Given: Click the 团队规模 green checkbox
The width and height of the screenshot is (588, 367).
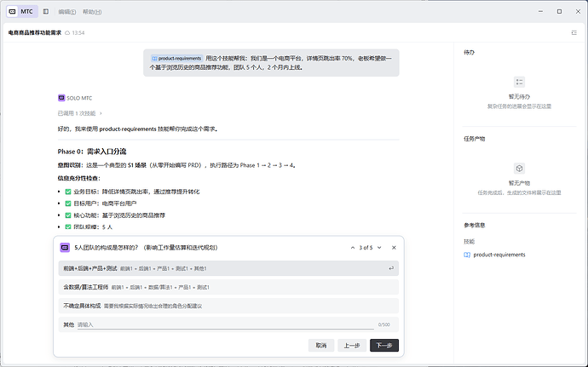Looking at the screenshot, I should (68, 227).
